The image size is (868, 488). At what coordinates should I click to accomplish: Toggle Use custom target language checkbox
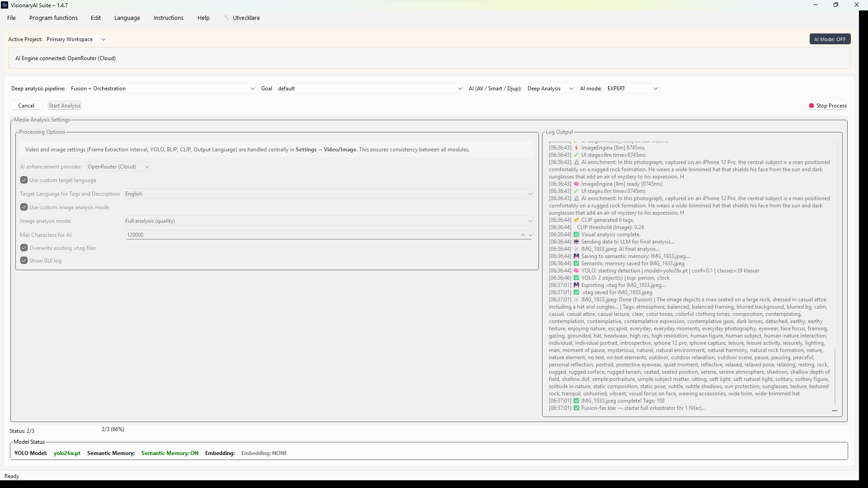(x=24, y=180)
